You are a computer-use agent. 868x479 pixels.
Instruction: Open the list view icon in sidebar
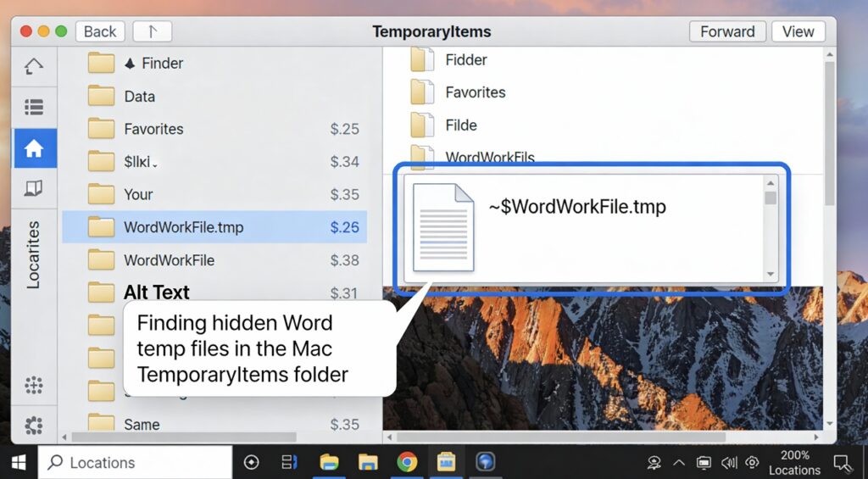tap(34, 107)
